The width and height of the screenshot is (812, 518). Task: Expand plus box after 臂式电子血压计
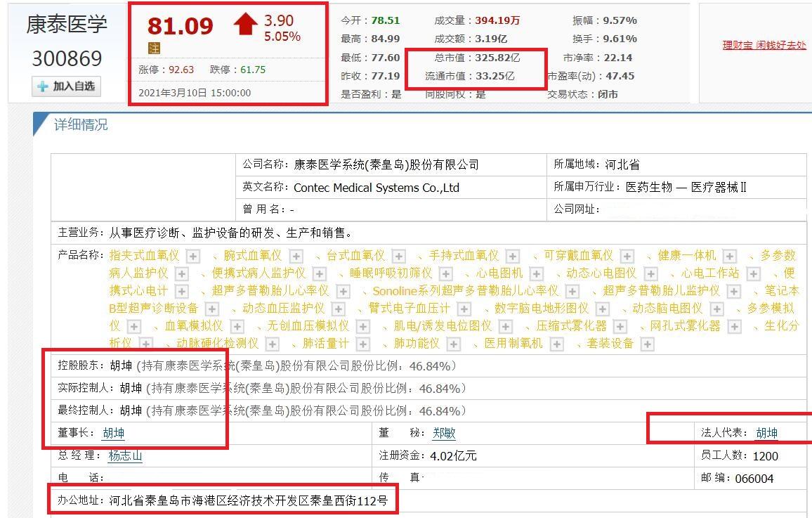(464, 309)
